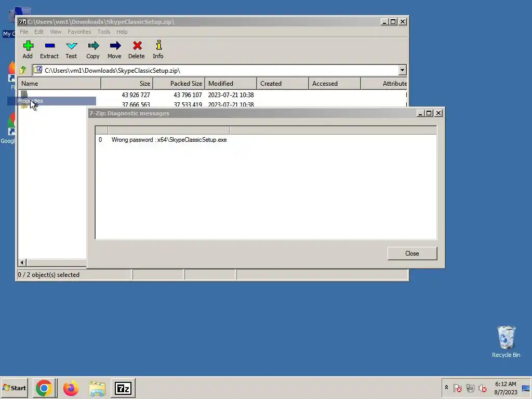Open Windows Explorer taskbar icon
This screenshot has height=399, width=532.
[97, 388]
